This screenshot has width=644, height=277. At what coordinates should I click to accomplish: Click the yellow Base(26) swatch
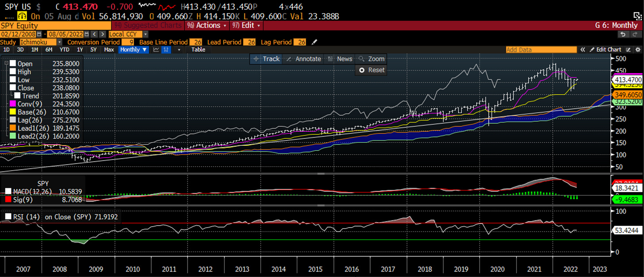(12, 112)
